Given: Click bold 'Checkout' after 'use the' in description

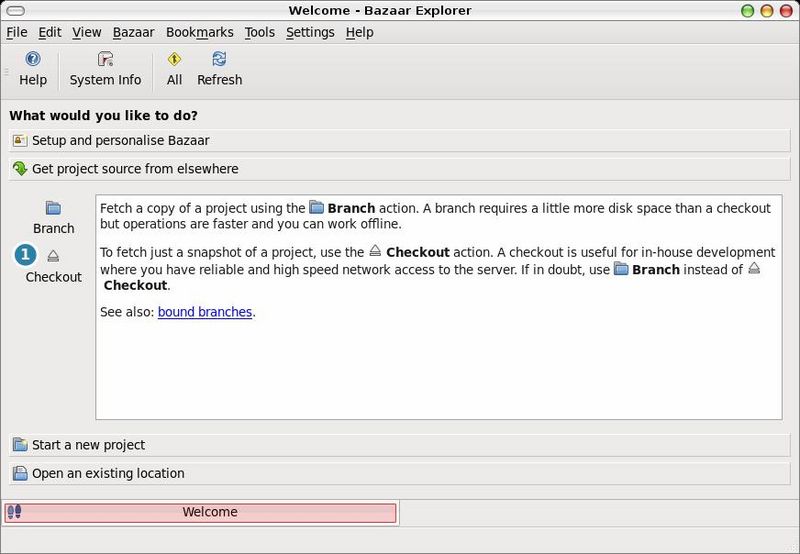Looking at the screenshot, I should [417, 252].
